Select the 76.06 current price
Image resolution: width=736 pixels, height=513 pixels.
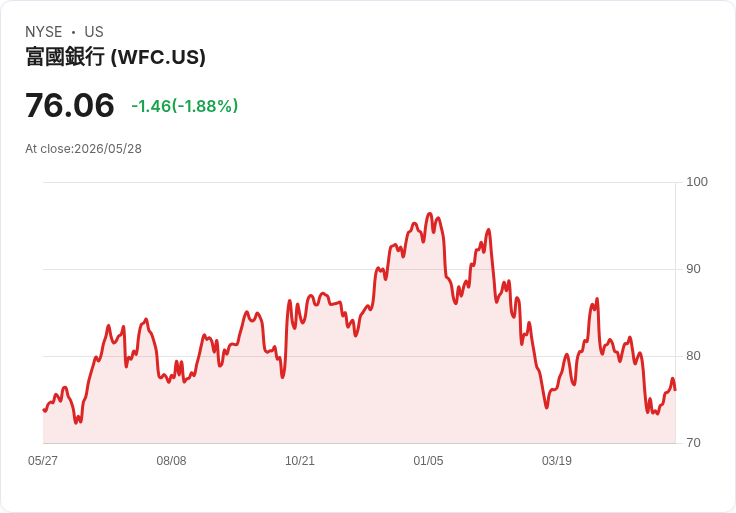tap(69, 105)
